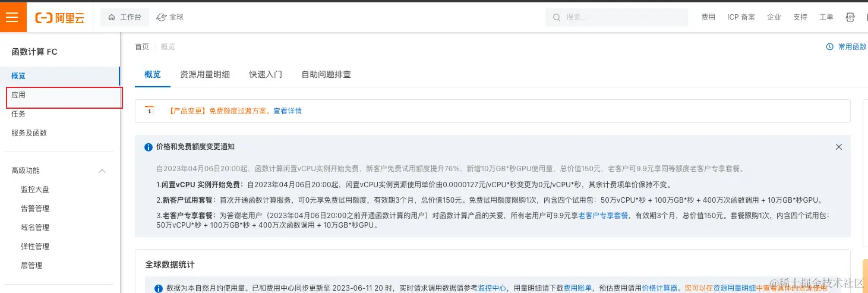Switch to the 概览 tab
Image resolution: width=868 pixels, height=293 pixels.
click(153, 74)
